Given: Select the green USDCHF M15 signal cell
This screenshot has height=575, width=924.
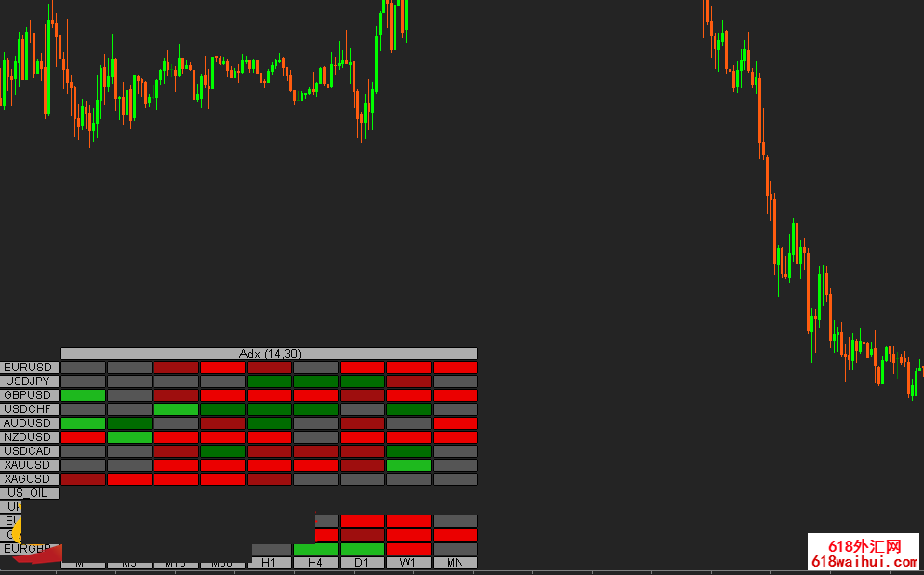Looking at the screenshot, I should [176, 409].
